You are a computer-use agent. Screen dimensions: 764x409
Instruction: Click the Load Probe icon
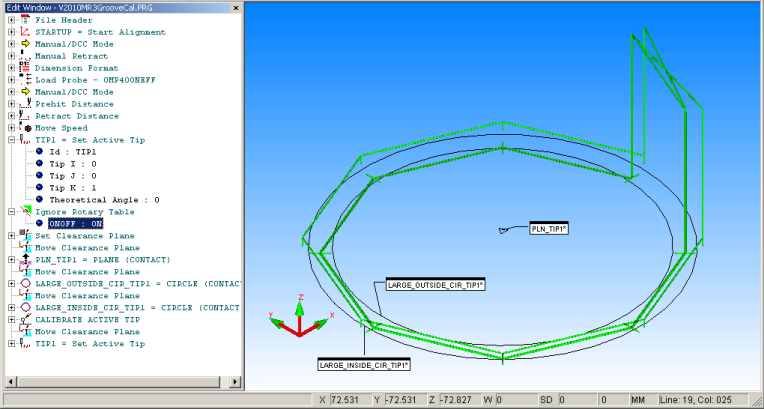(25, 80)
